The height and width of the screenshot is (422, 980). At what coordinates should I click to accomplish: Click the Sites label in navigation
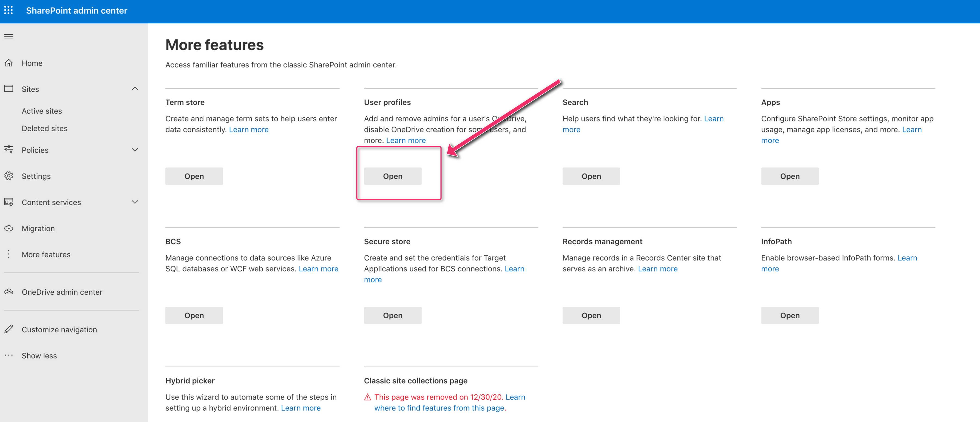point(30,89)
